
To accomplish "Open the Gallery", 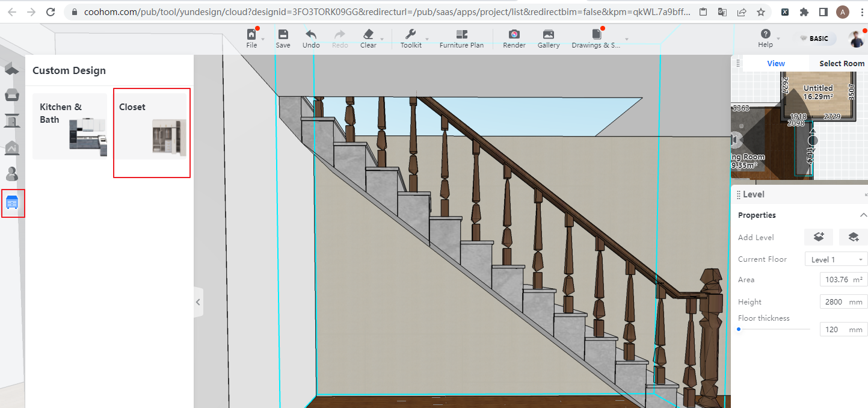I will pyautogui.click(x=548, y=39).
